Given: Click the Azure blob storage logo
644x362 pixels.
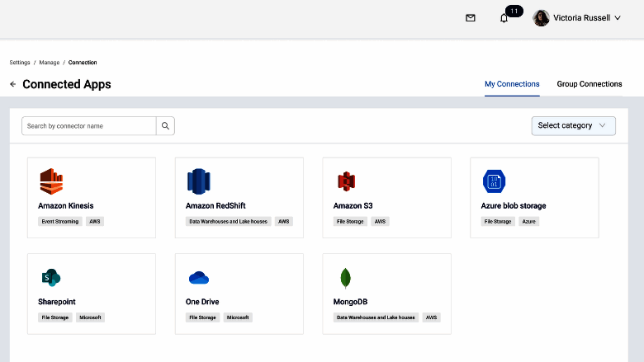Looking at the screenshot, I should point(494,181).
